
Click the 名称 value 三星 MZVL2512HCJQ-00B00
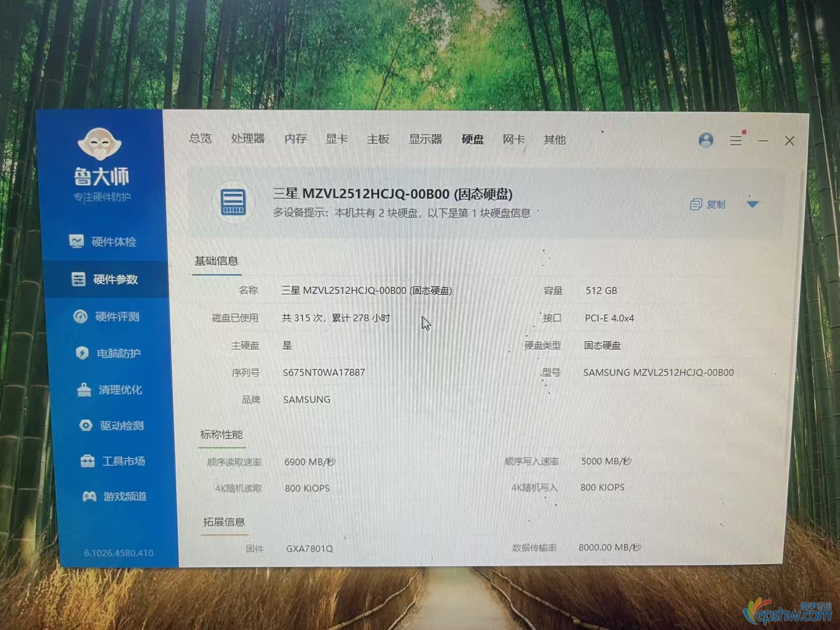pyautogui.click(x=367, y=290)
